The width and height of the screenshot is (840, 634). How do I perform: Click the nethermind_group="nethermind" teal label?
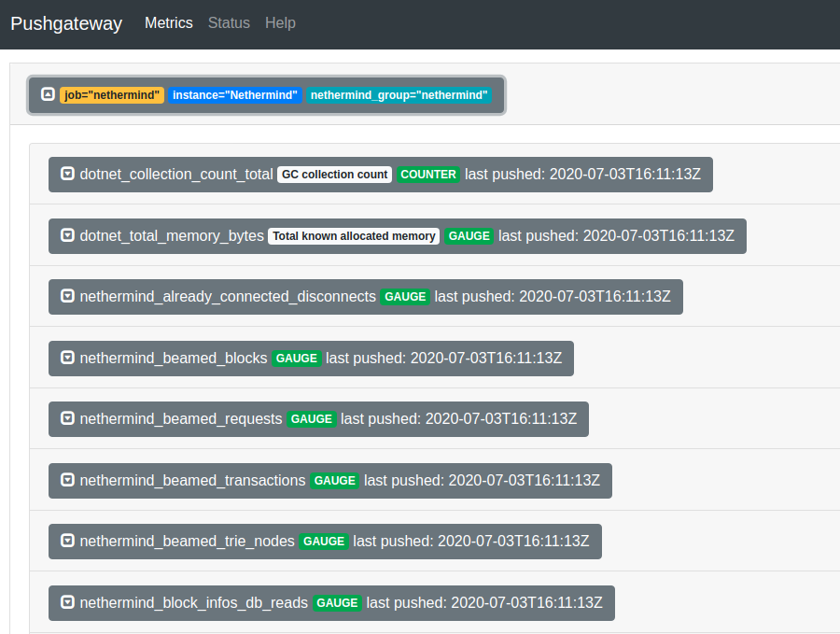click(x=399, y=95)
